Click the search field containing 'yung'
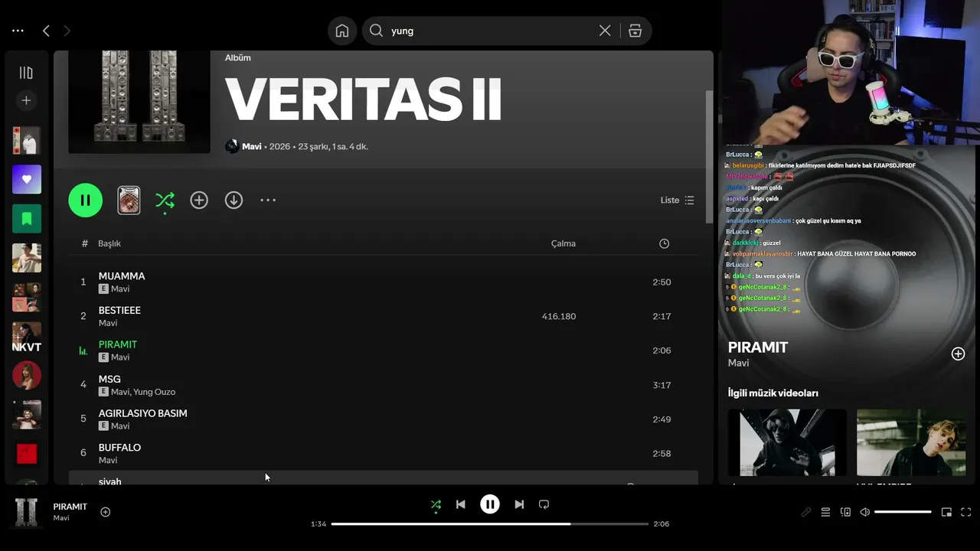 490,31
